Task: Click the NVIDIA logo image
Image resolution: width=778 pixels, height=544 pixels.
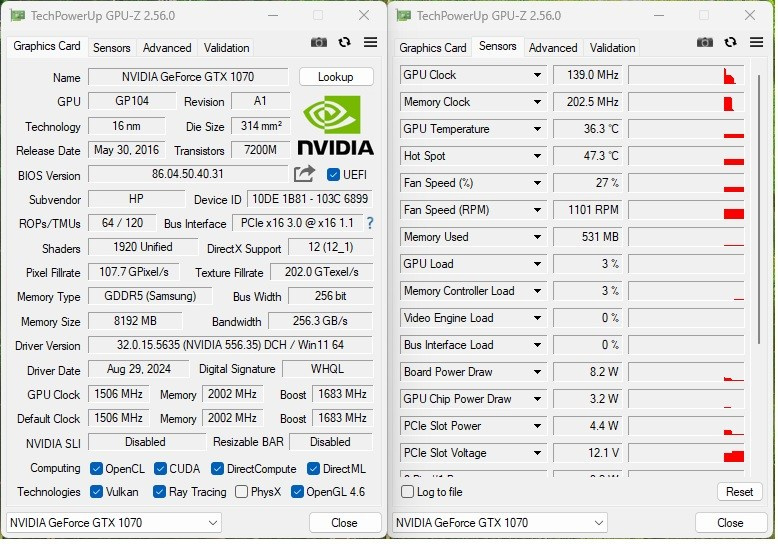Action: pyautogui.click(x=335, y=125)
